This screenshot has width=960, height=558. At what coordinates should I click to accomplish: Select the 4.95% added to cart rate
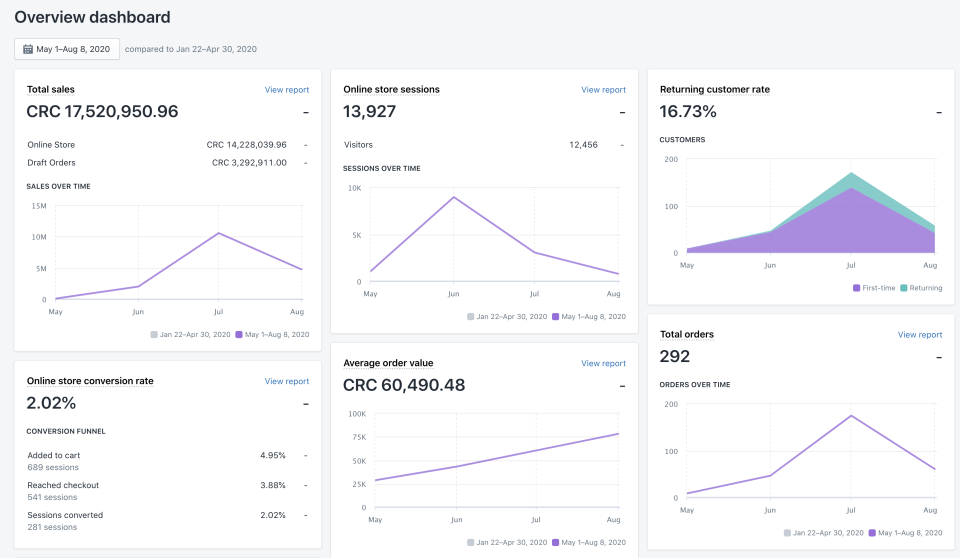[272, 456]
